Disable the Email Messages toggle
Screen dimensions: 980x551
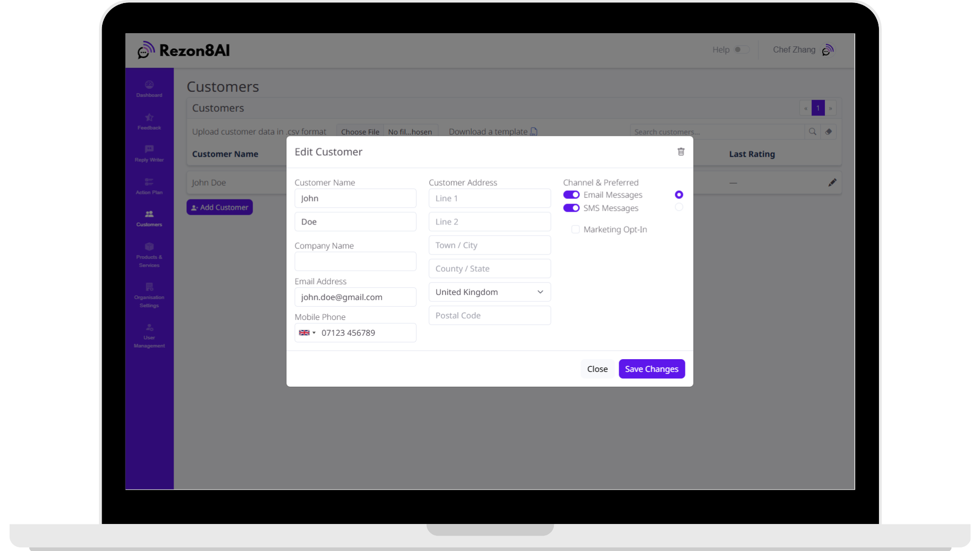tap(571, 195)
